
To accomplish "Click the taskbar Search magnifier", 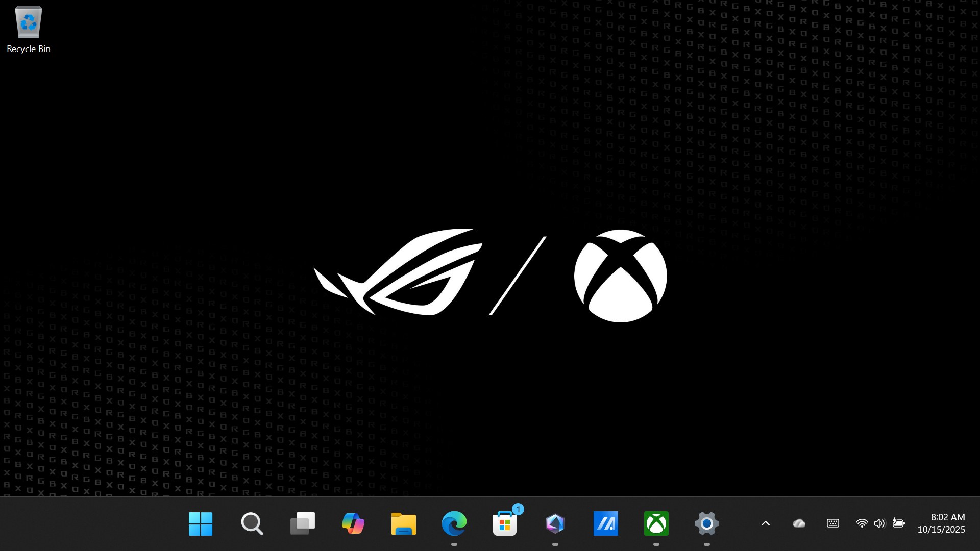I will [252, 523].
